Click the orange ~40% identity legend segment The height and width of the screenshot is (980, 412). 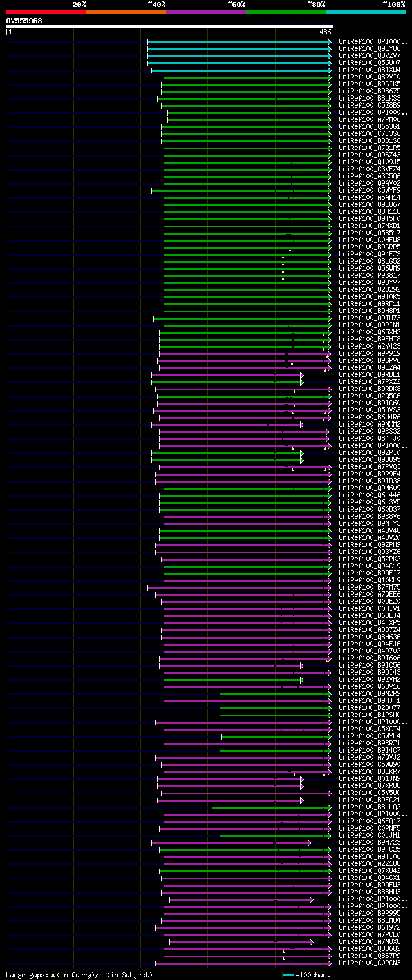(x=126, y=12)
